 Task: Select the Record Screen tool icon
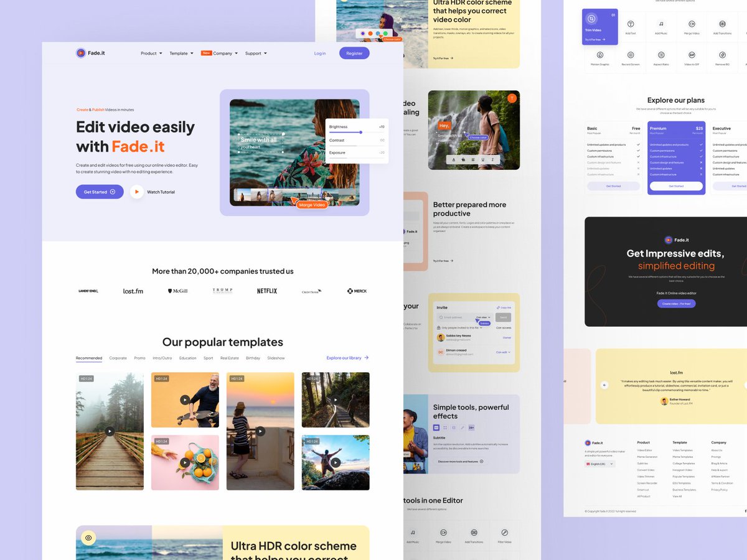click(x=631, y=55)
